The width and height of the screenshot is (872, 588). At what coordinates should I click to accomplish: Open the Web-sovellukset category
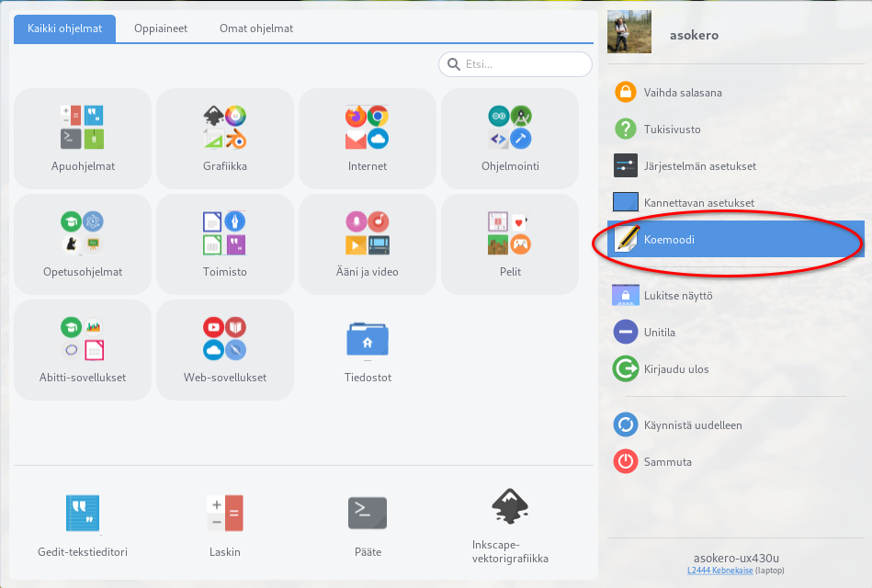[225, 350]
